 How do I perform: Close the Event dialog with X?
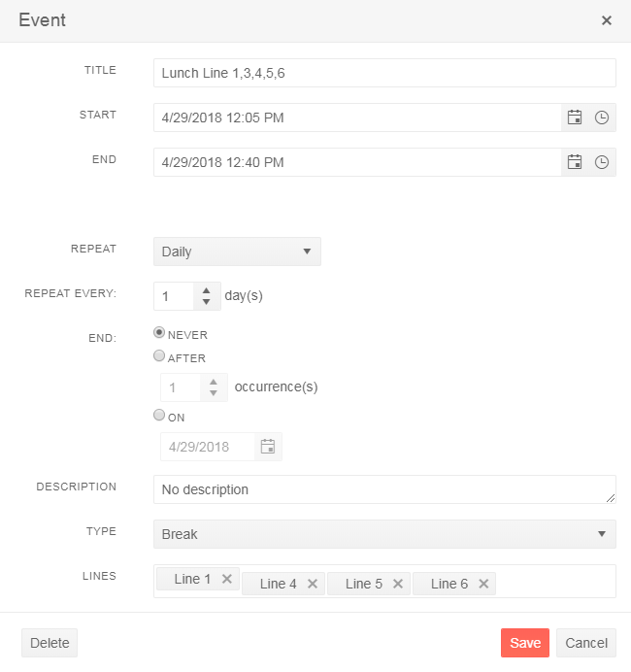pyautogui.click(x=607, y=20)
